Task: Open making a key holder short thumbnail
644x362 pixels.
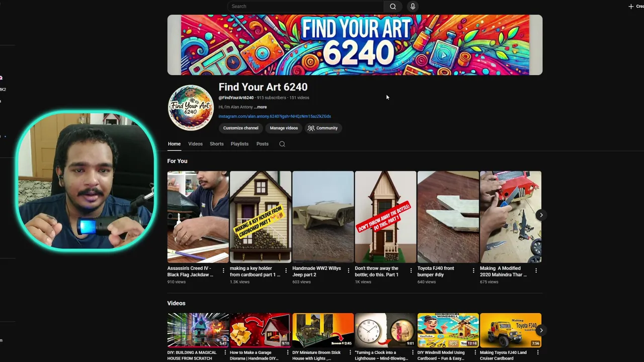Action: tap(261, 217)
